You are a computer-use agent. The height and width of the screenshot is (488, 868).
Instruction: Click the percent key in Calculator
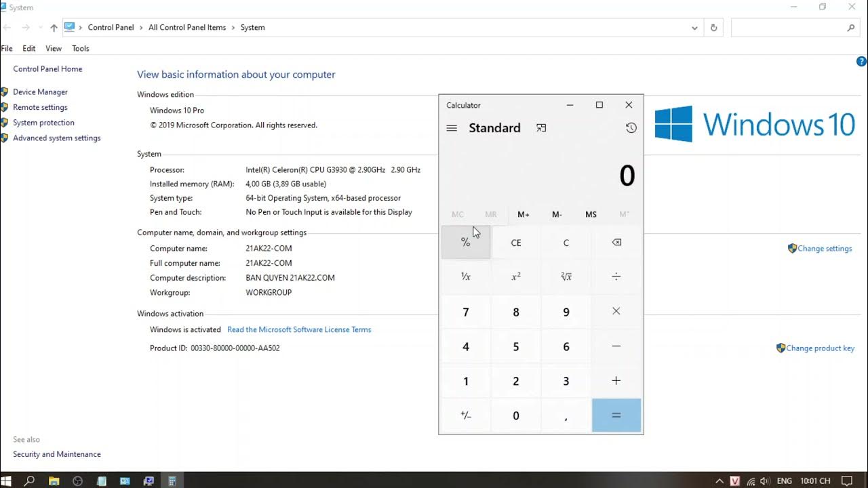[x=466, y=243]
